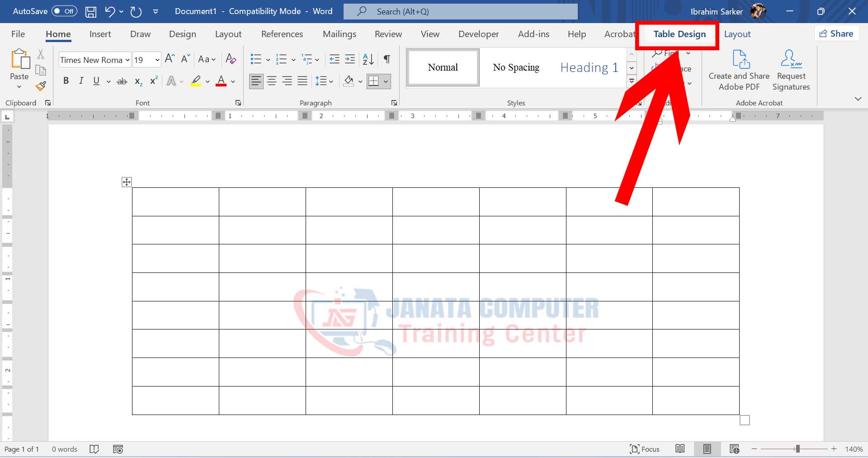Click in the Search box
The width and height of the screenshot is (868, 458).
[460, 12]
